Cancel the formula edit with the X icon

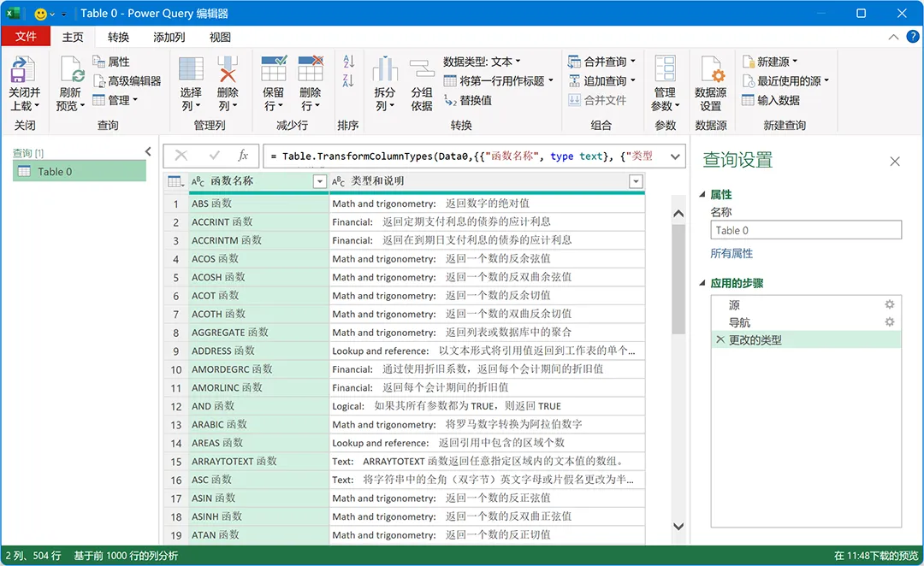click(181, 155)
